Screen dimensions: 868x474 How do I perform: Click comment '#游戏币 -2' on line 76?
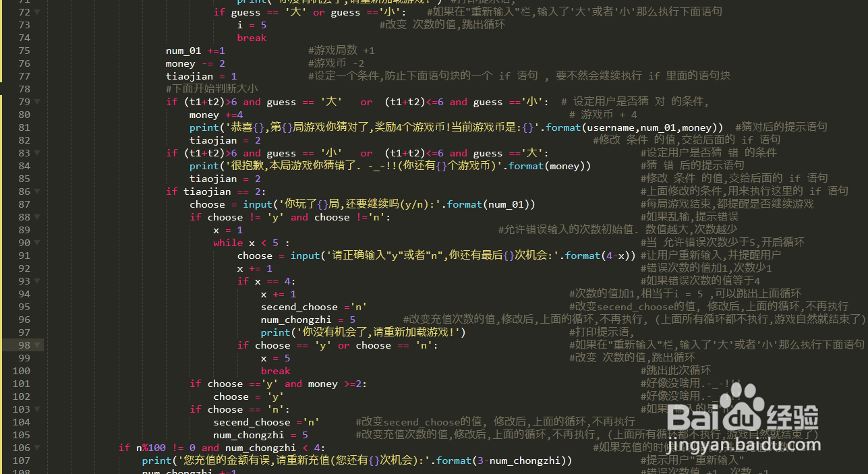337,63
